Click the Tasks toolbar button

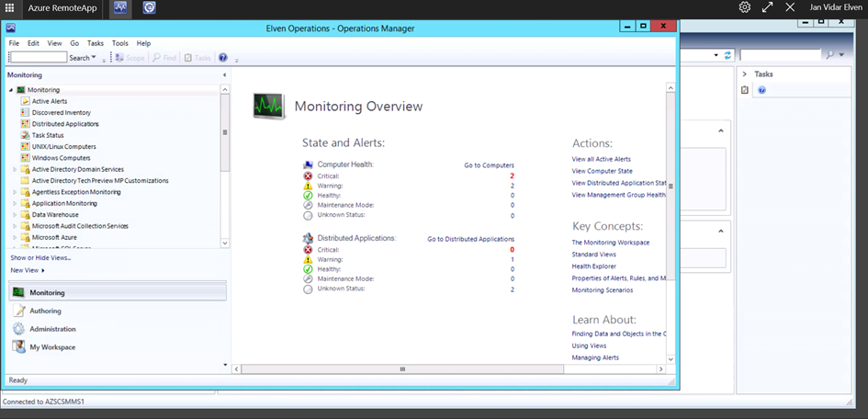[197, 58]
